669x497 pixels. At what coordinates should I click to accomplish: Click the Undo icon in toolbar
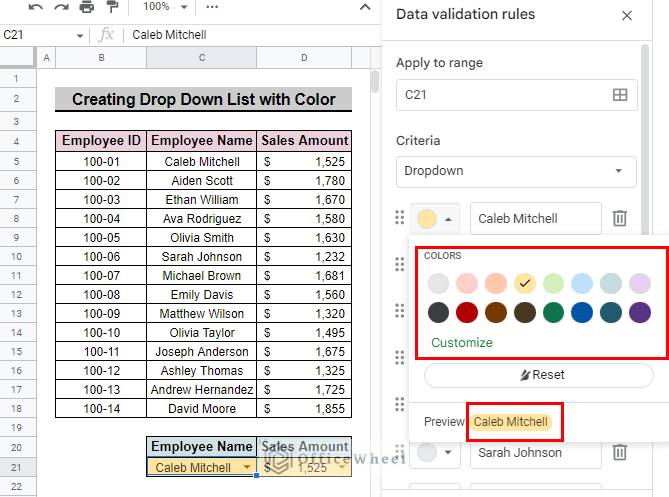(36, 7)
